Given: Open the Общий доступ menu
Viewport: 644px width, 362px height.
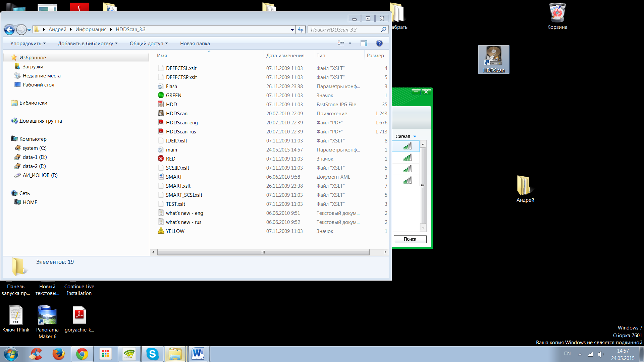Looking at the screenshot, I should coord(149,43).
